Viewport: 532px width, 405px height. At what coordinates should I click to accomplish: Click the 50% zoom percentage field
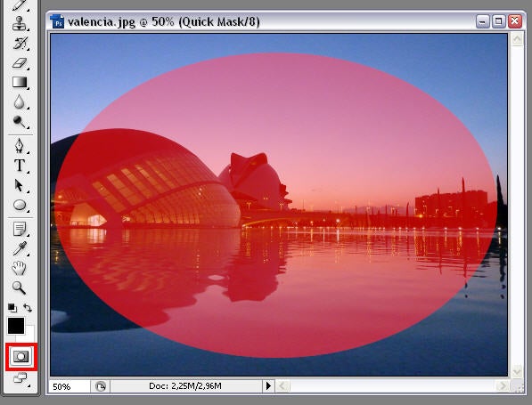pyautogui.click(x=70, y=386)
